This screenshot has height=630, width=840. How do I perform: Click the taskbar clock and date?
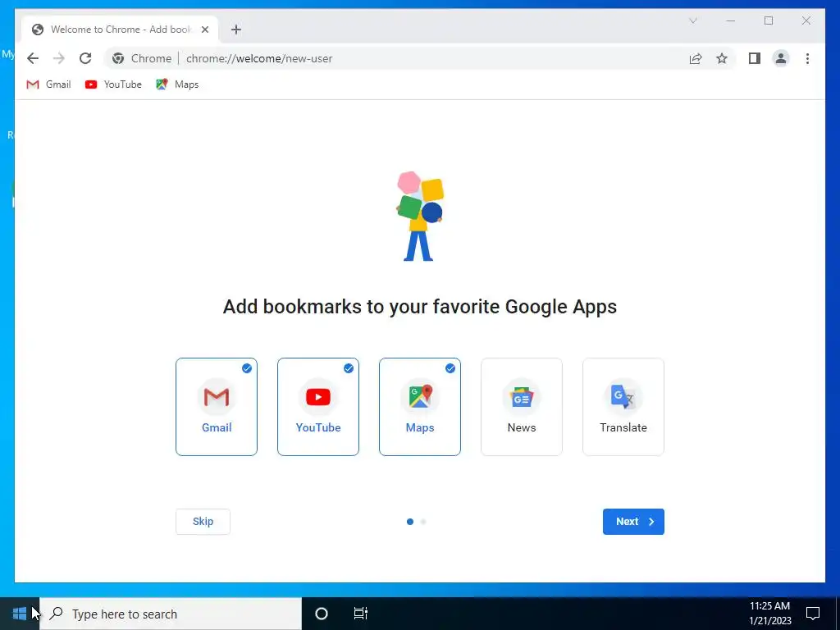[769, 614]
